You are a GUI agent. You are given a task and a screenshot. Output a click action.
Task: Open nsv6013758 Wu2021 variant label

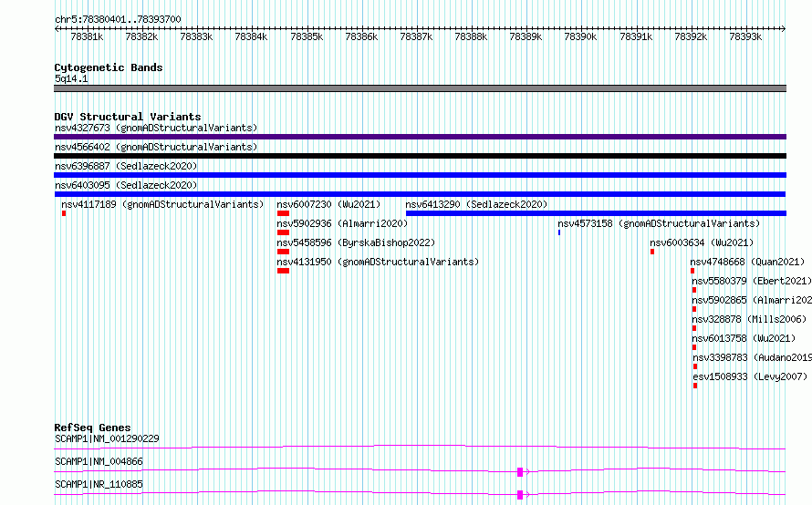(x=744, y=338)
